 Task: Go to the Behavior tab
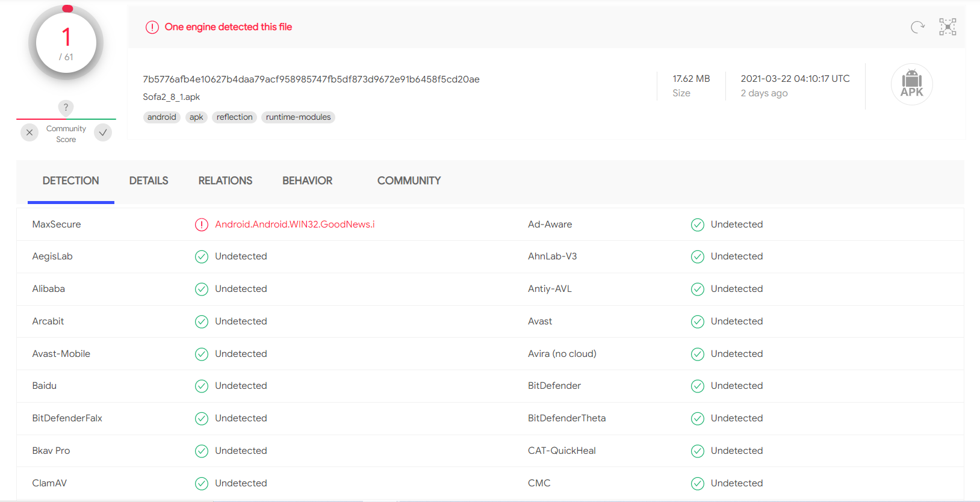307,181
